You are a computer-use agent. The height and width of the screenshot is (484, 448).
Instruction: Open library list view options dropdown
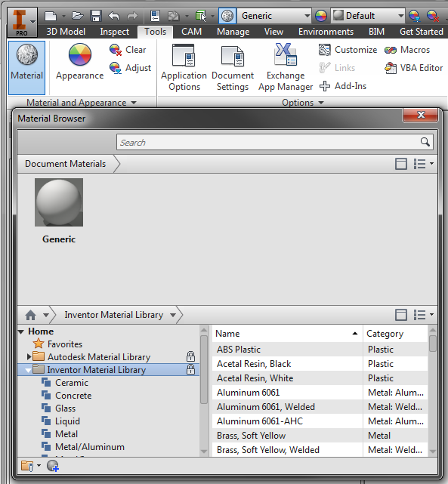point(423,315)
